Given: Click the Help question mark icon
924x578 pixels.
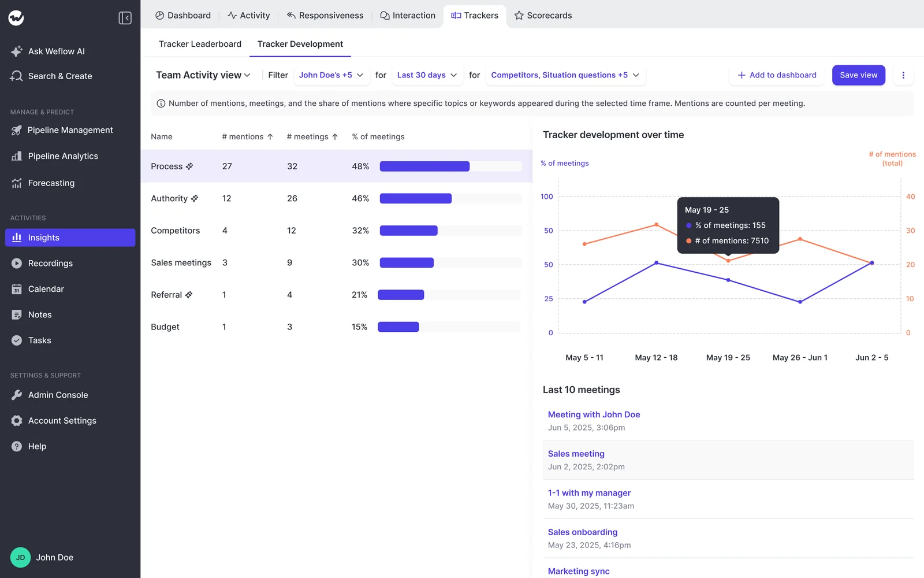Looking at the screenshot, I should click(x=17, y=446).
